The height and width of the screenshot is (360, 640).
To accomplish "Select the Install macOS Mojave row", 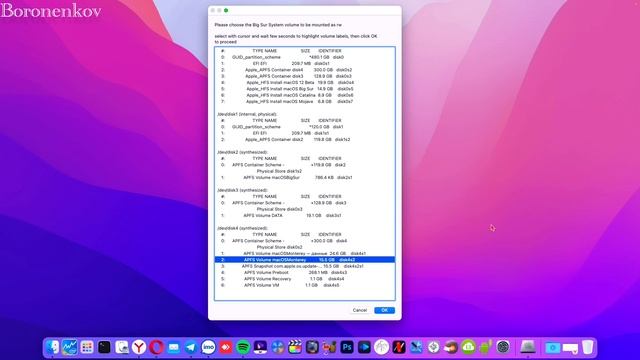I will pos(304,101).
